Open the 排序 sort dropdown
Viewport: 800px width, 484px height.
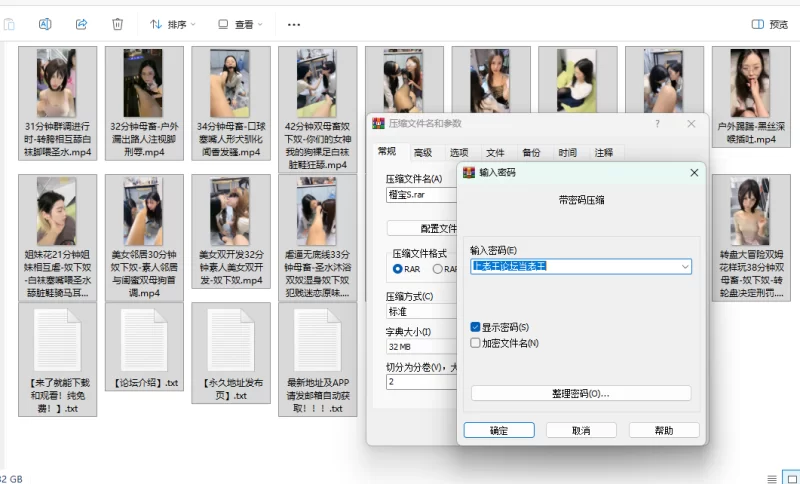pyautogui.click(x=172, y=24)
